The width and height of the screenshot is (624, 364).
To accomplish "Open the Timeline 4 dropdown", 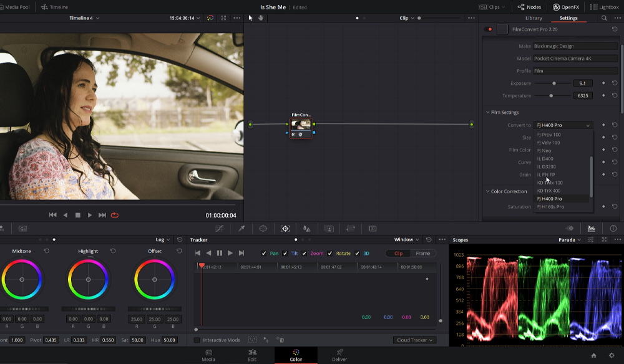I will coord(84,18).
